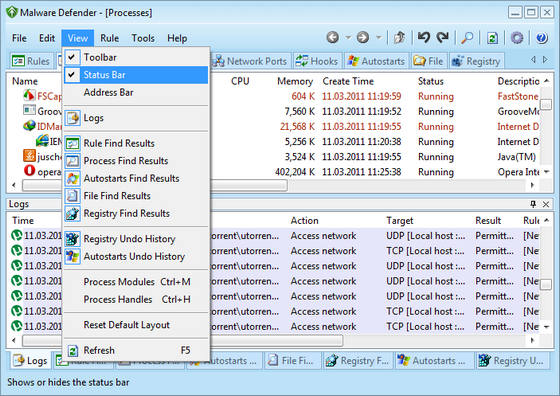The height and width of the screenshot is (396, 560).
Task: Expand the Back button history dropdown arrow
Action: [348, 37]
